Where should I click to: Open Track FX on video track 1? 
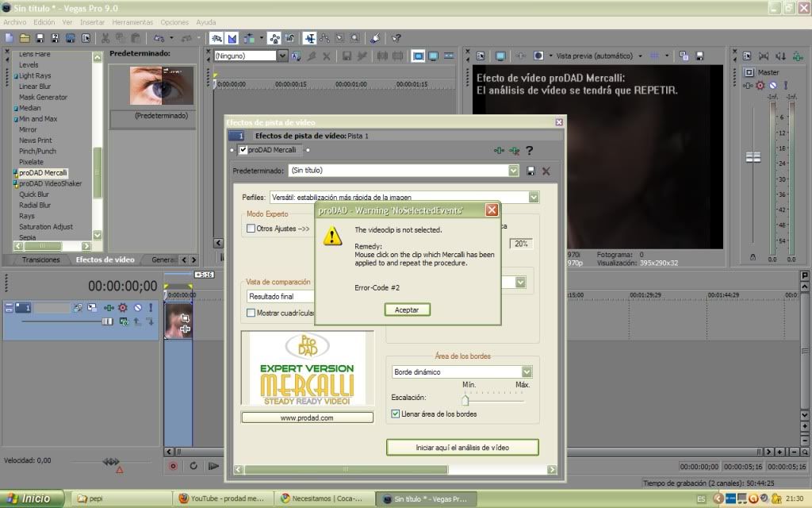click(x=109, y=308)
